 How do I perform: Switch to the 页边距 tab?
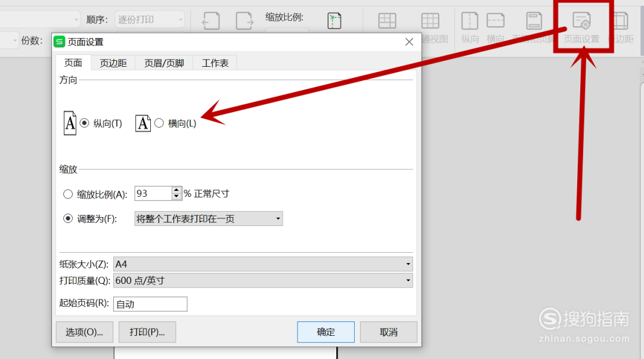[x=113, y=63]
